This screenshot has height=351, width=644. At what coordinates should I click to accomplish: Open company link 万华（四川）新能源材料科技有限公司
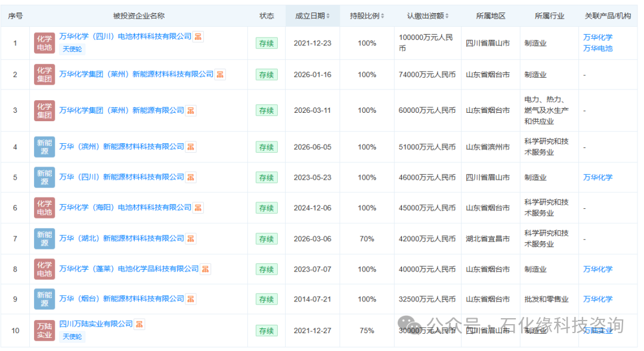coord(122,177)
